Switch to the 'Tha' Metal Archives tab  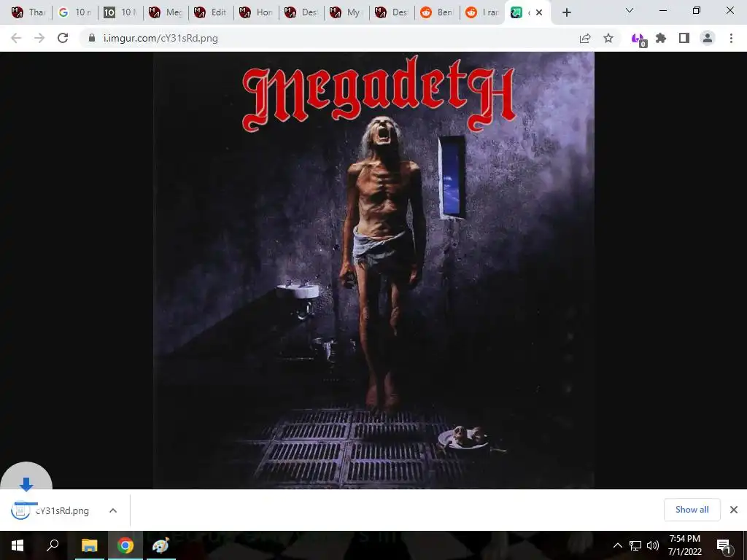(x=28, y=12)
